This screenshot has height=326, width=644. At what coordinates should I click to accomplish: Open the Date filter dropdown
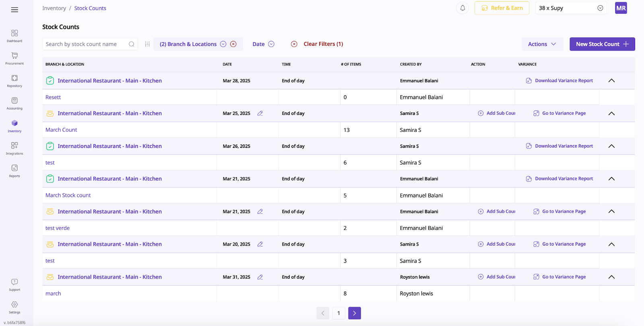pyautogui.click(x=263, y=44)
